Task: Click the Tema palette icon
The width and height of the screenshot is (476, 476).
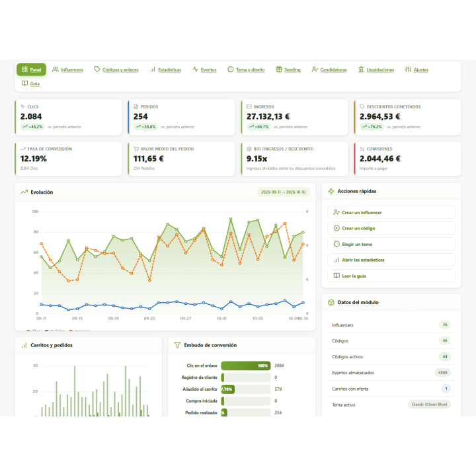Action: [231, 69]
